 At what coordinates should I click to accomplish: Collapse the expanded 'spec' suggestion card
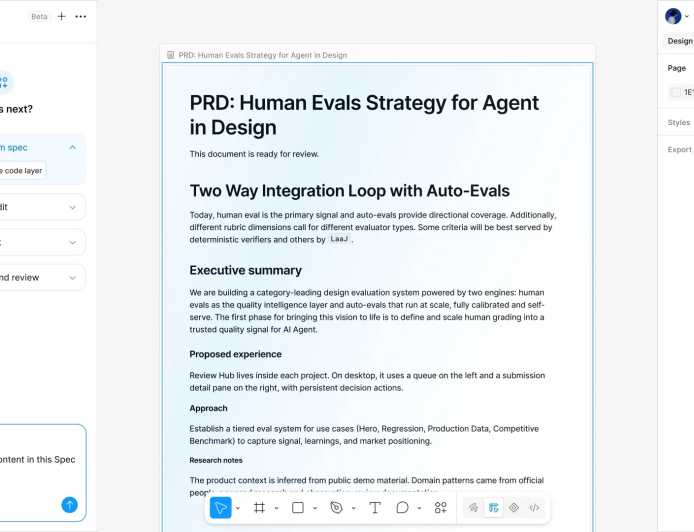point(73,147)
